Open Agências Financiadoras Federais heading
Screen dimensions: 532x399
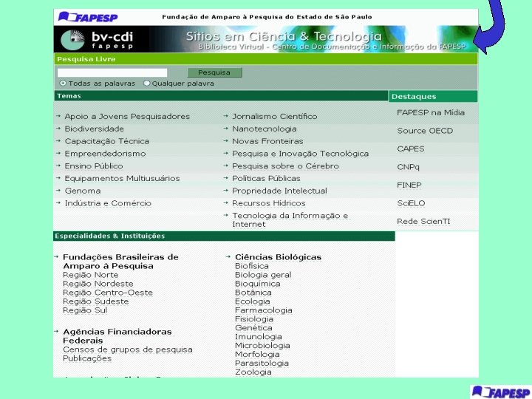tap(117, 336)
